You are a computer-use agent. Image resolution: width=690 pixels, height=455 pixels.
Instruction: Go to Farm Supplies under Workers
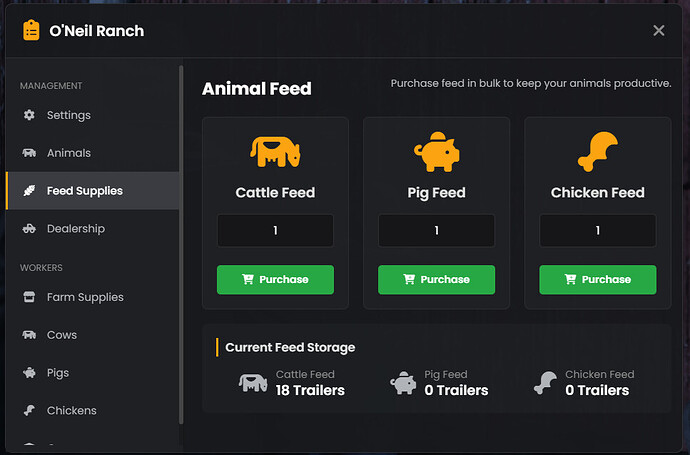pos(84,297)
